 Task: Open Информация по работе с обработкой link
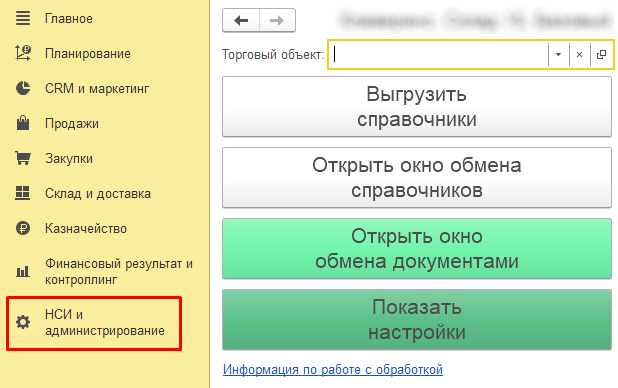[x=333, y=369]
